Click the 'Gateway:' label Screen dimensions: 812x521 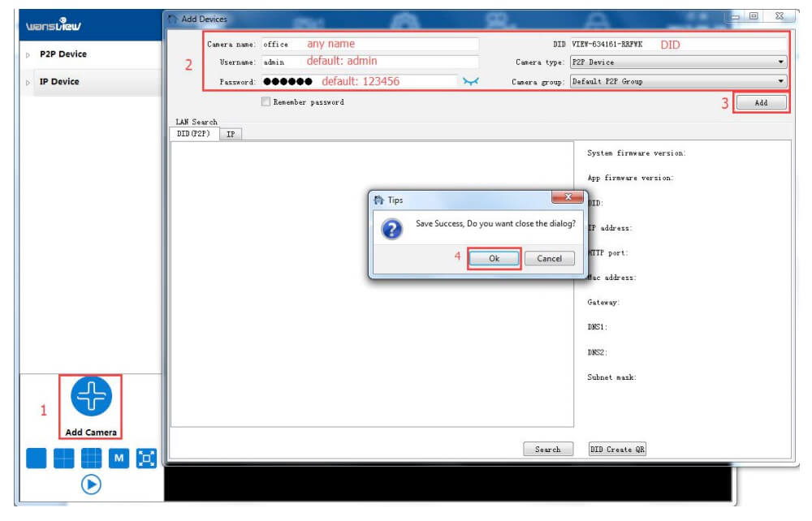603,303
